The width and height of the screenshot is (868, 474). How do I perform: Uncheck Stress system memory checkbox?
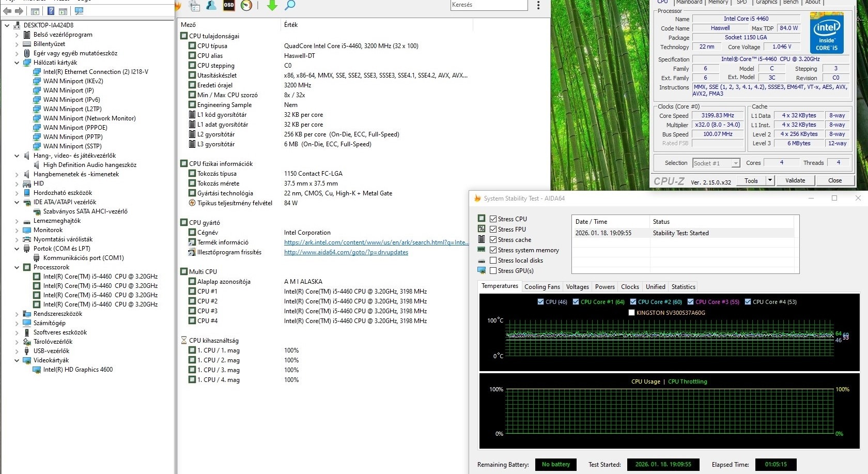click(493, 250)
